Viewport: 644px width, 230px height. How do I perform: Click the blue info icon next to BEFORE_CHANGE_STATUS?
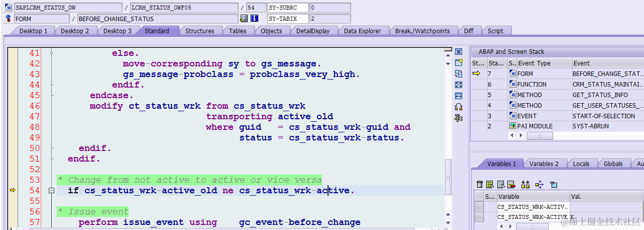pyautogui.click(x=254, y=19)
